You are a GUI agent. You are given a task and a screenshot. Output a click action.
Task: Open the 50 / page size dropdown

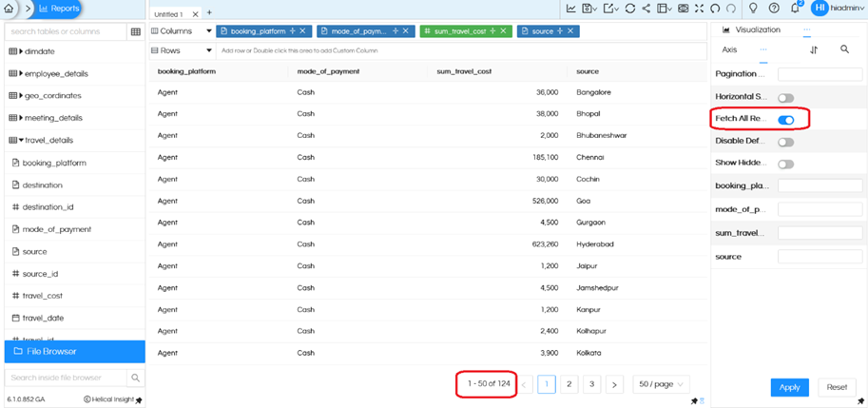661,384
